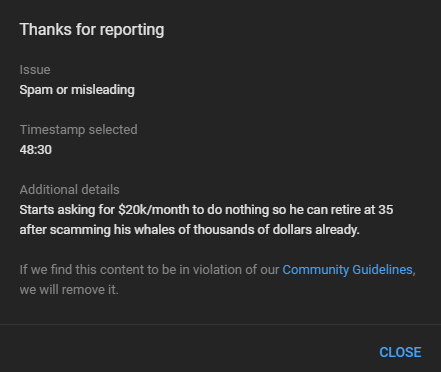Viewport: 441px width, 372px height.
Task: Click the 'Spam or misleading' issue value
Action: tap(77, 90)
